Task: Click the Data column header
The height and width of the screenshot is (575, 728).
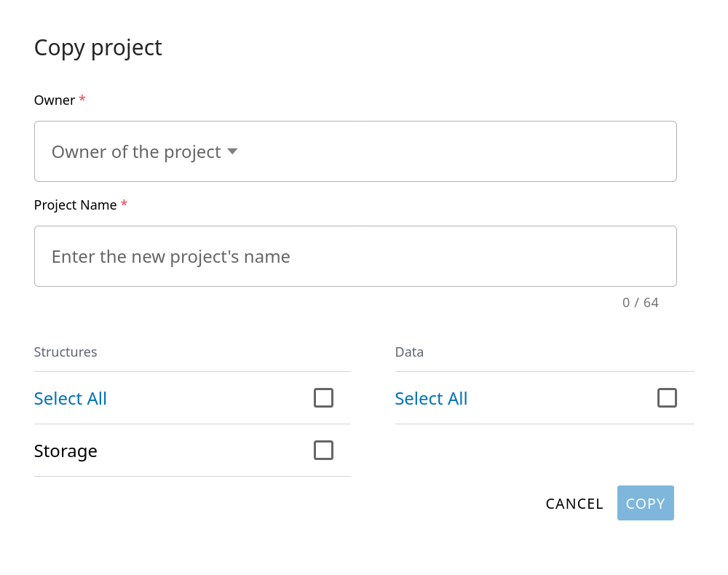Action: (409, 352)
